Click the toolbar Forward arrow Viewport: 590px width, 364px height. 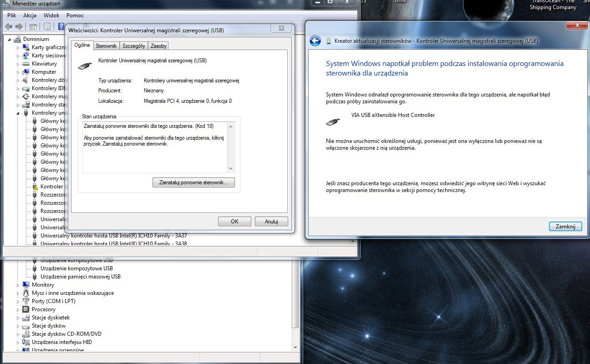tap(19, 27)
